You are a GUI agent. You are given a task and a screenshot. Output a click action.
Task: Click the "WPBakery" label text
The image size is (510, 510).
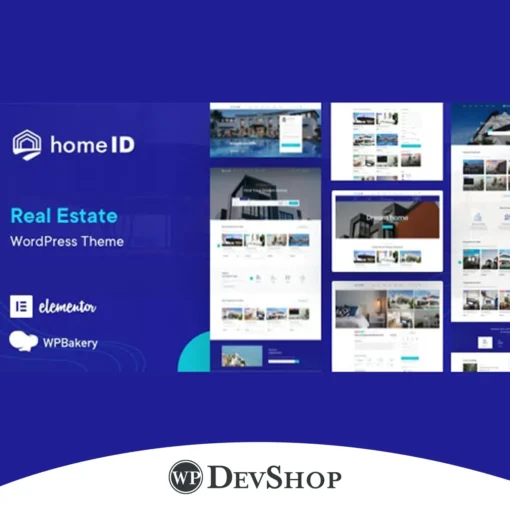[x=70, y=343]
